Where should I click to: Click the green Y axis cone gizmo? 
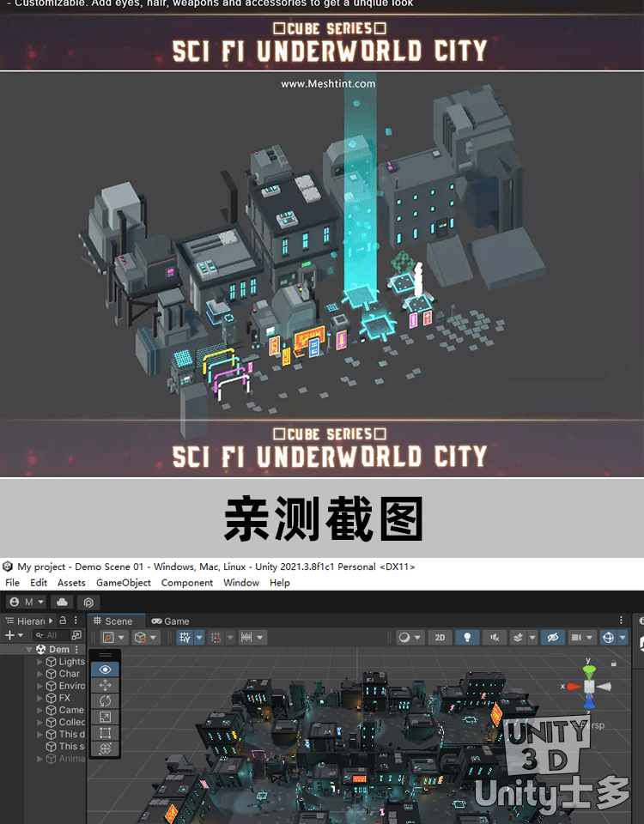click(x=589, y=671)
